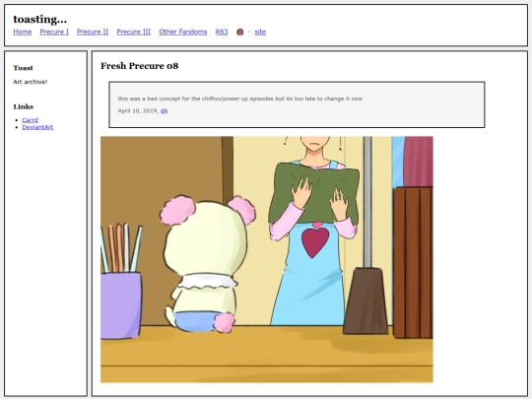Open the Home navigation link
This screenshot has width=532, height=399.
pyautogui.click(x=23, y=32)
